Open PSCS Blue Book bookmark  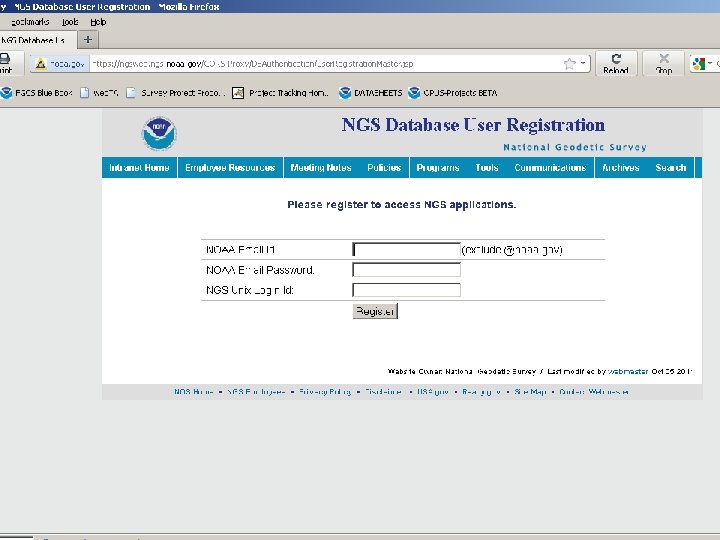pos(37,93)
